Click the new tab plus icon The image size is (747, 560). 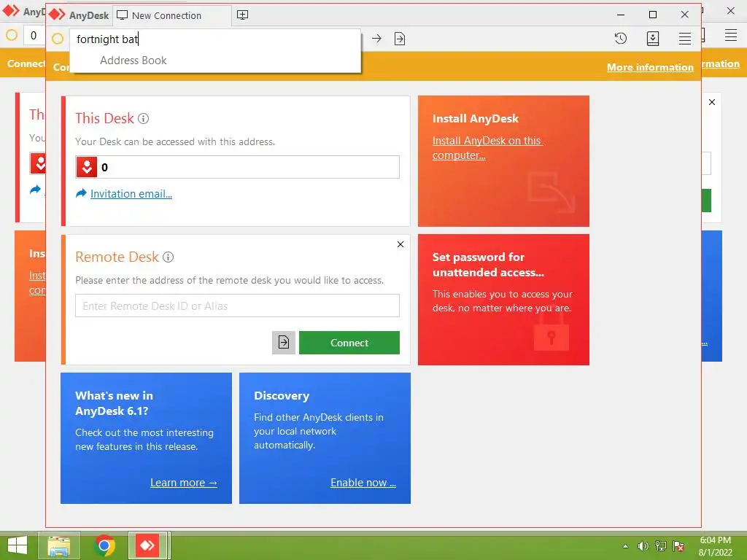point(242,15)
